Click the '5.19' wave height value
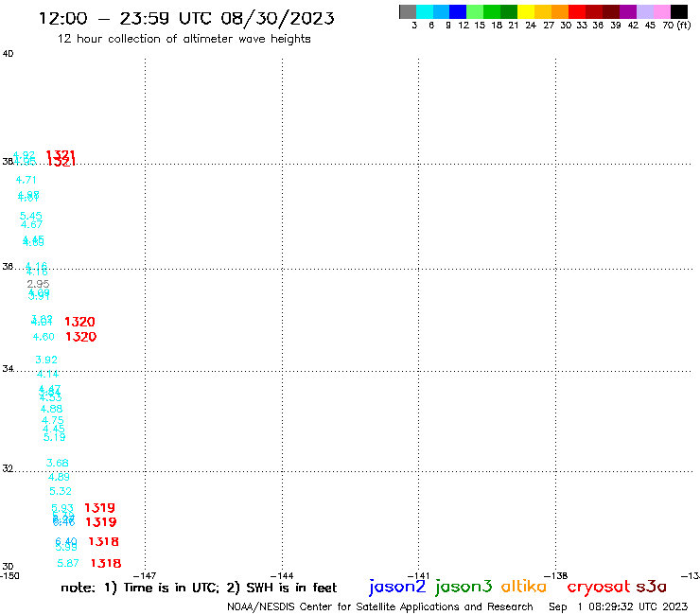 point(55,437)
